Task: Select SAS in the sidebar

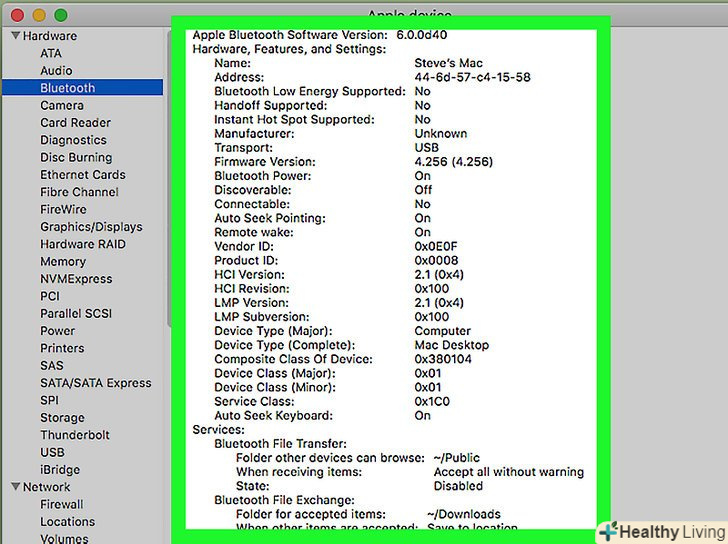Action: 52,366
